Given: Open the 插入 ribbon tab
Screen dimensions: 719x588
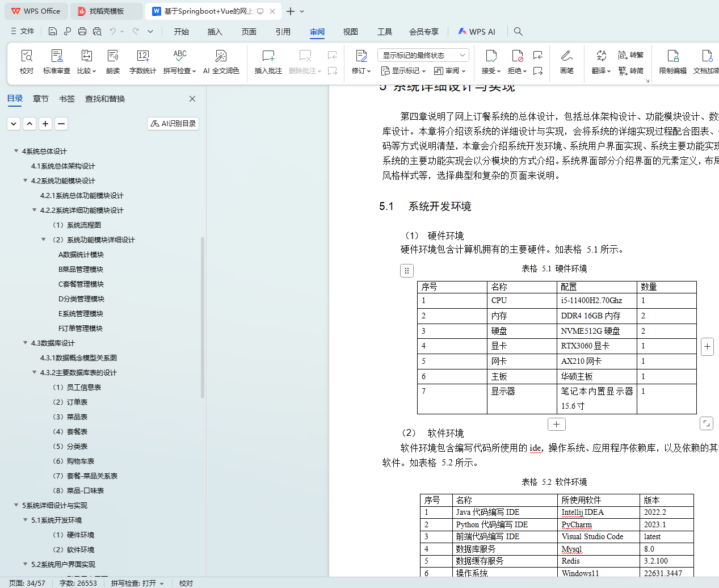Looking at the screenshot, I should pos(215,32).
